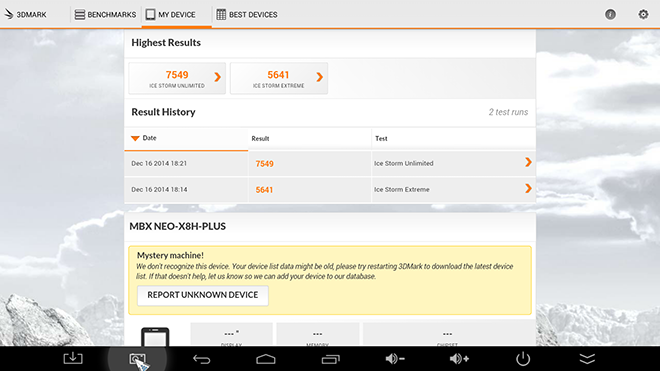Tap the screenshot icon in navigation bar
This screenshot has height=371, width=660.
137,359
